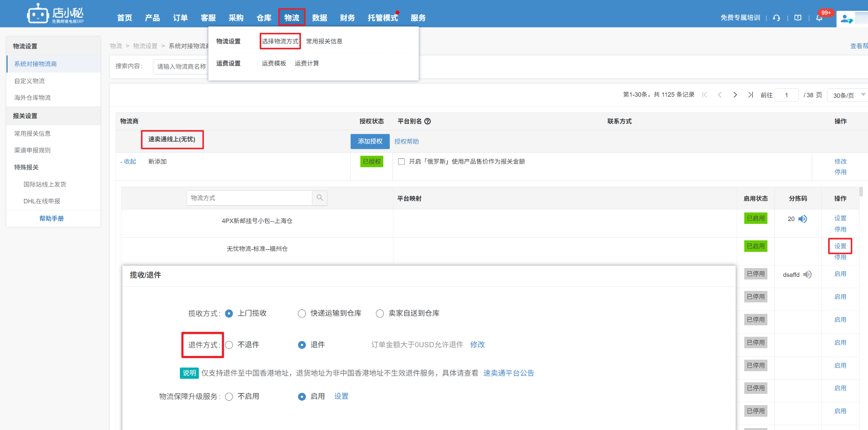Click the 物流方式 search input field

pyautogui.click(x=249, y=198)
